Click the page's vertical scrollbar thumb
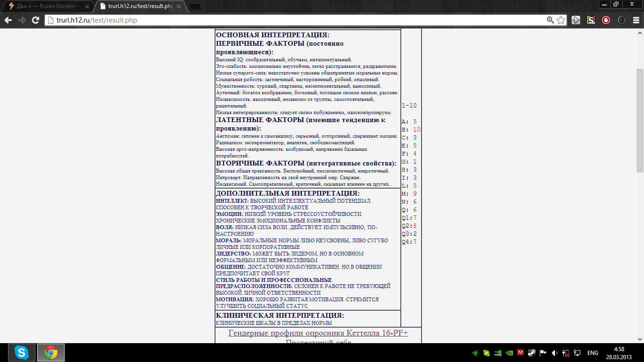 (x=640, y=120)
